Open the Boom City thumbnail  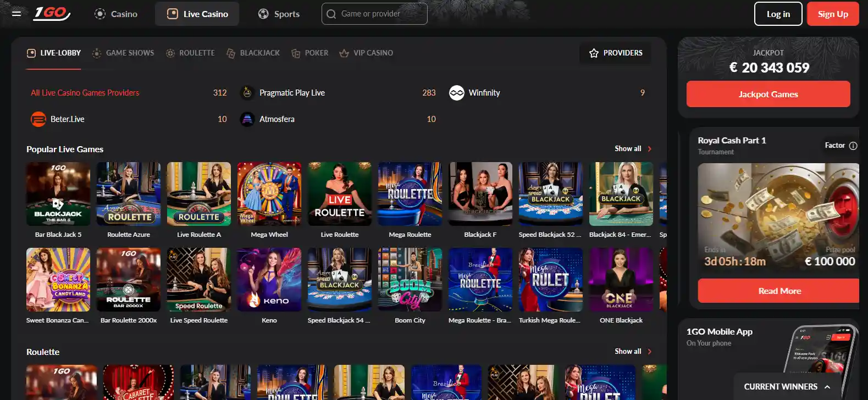410,280
